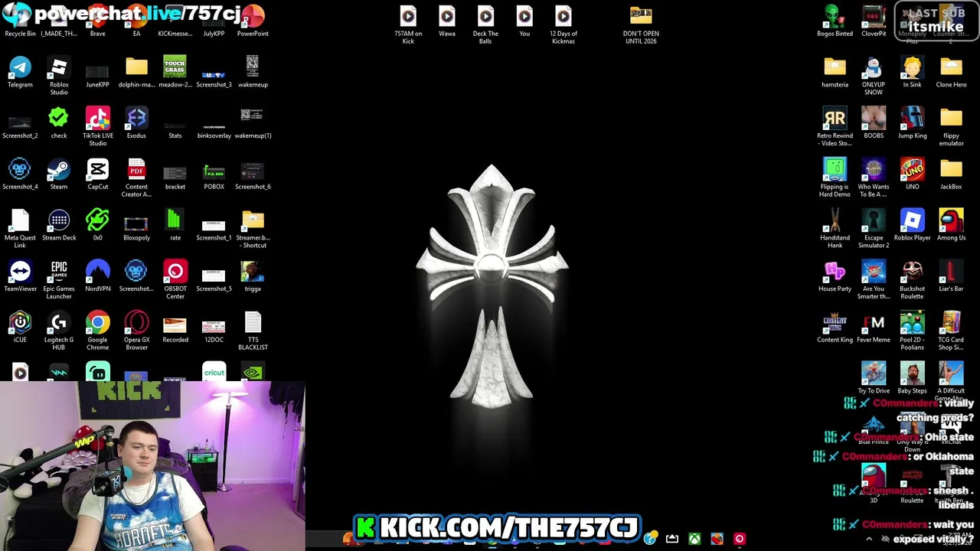Launch the Brave browser shortcut

pos(97,21)
